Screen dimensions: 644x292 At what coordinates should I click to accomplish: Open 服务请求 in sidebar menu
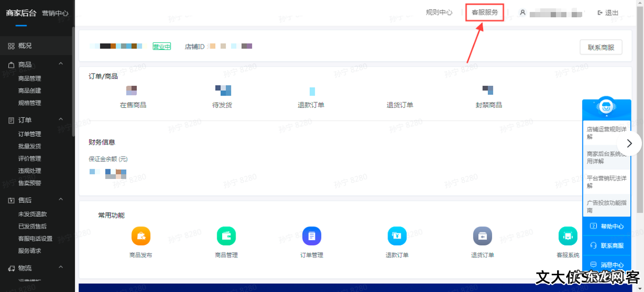pos(30,251)
